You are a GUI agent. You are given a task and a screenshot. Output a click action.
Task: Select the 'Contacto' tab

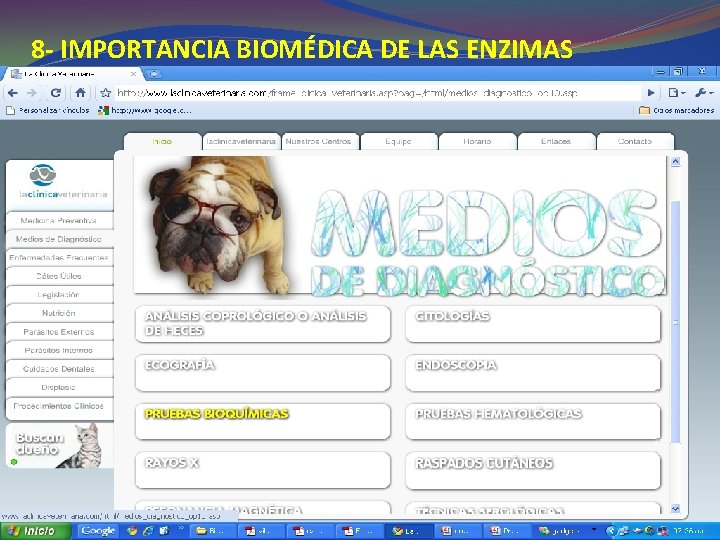tap(635, 141)
